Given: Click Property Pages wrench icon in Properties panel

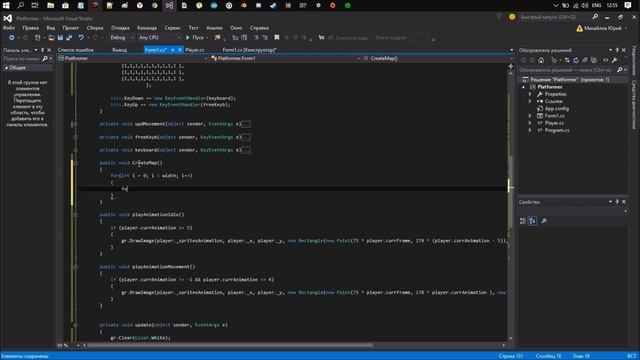Looking at the screenshot, I should (x=544, y=221).
